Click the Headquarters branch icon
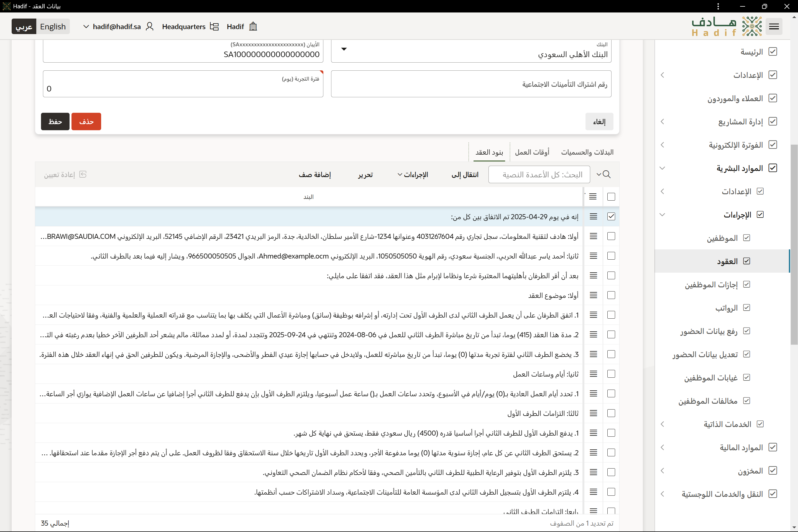This screenshot has width=798, height=532. click(x=214, y=27)
